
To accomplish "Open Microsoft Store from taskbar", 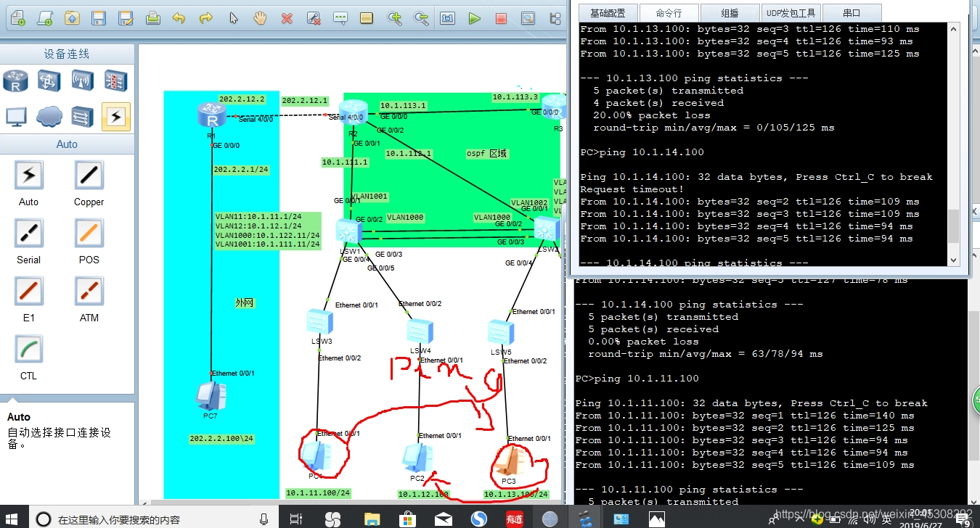I will click(x=407, y=519).
